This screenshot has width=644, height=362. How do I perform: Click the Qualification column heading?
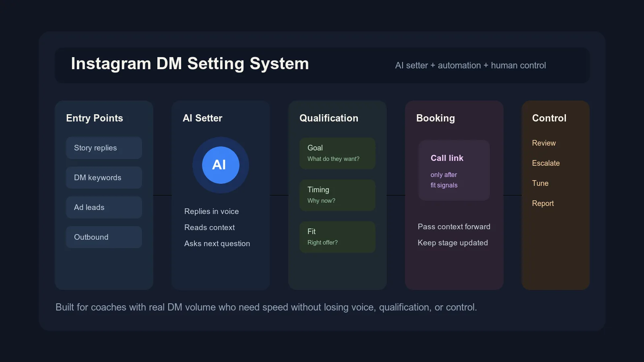click(x=329, y=118)
